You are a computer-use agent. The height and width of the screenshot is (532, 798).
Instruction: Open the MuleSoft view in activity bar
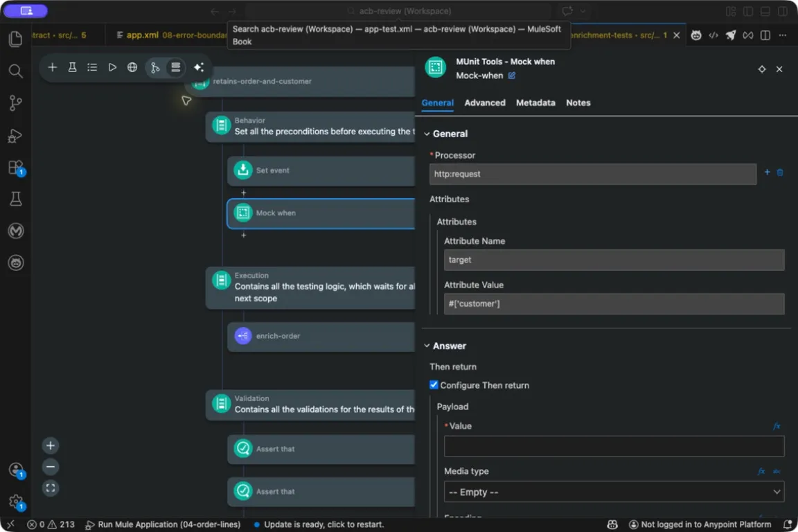(x=16, y=231)
